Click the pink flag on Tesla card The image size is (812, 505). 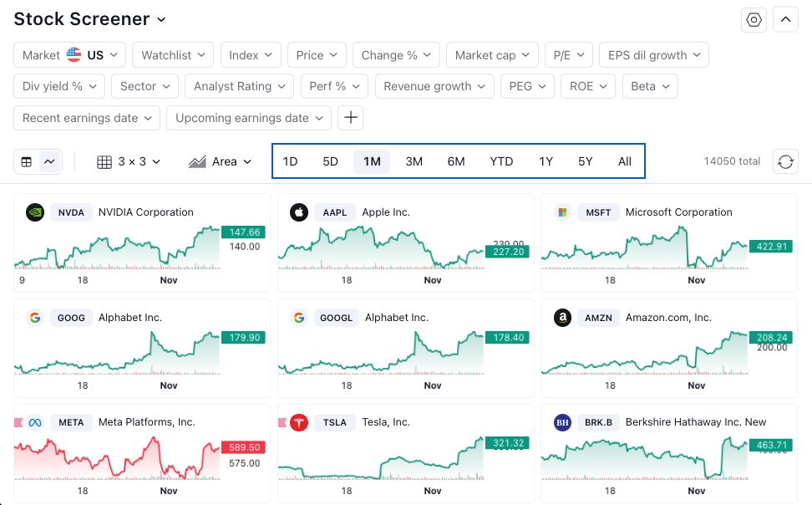click(x=282, y=422)
